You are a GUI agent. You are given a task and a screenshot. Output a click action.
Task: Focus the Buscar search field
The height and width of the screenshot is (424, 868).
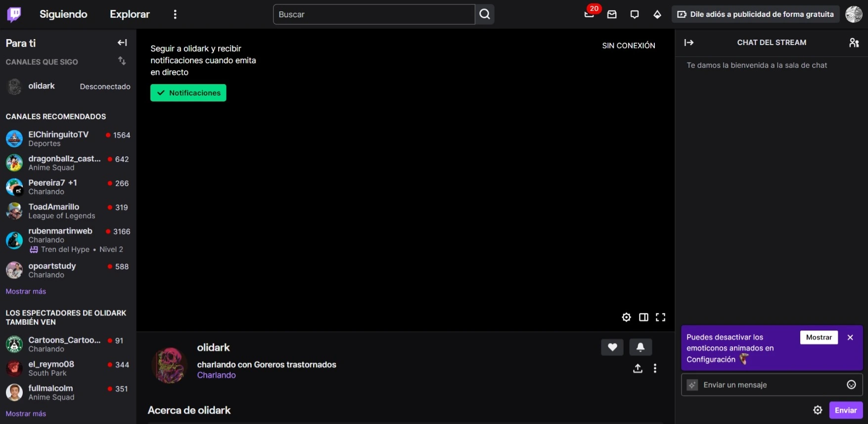374,14
